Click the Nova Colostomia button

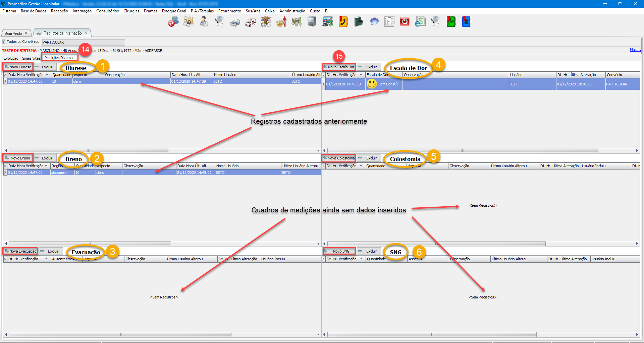click(x=339, y=158)
